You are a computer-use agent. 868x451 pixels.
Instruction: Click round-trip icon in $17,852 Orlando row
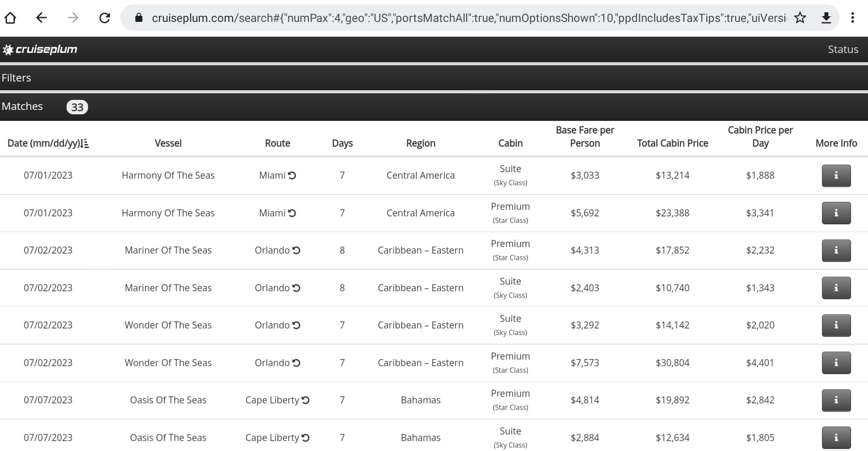[x=296, y=250]
